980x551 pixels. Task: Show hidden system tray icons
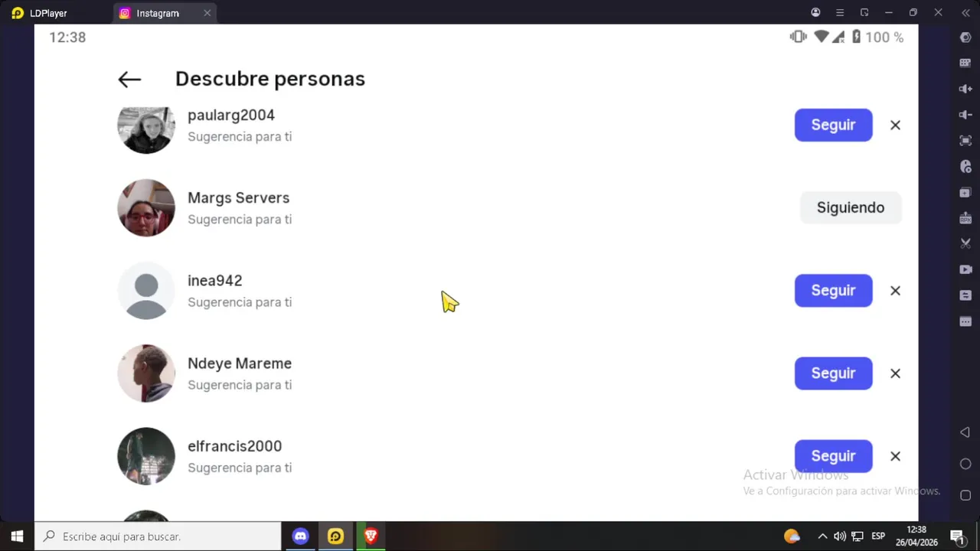click(822, 536)
